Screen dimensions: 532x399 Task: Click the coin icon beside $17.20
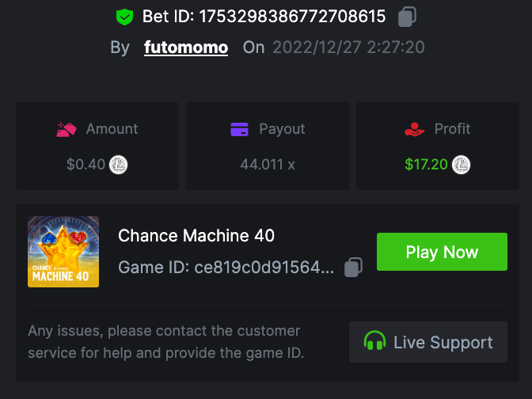[x=461, y=165]
